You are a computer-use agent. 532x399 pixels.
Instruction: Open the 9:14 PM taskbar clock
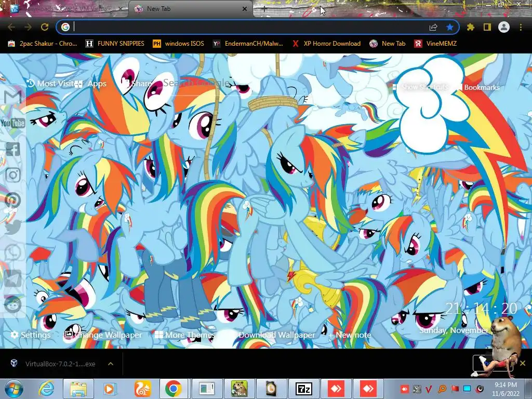[x=506, y=389]
